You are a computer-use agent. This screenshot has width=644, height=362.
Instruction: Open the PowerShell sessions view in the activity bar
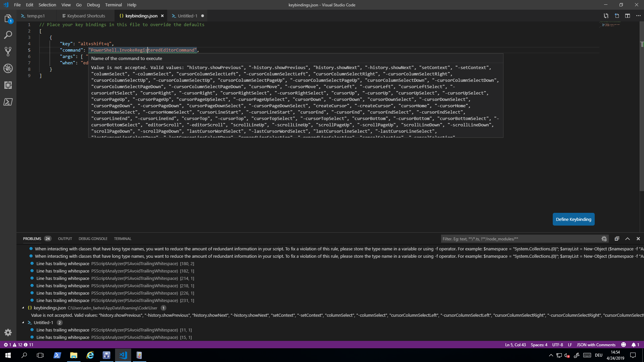[x=8, y=102]
